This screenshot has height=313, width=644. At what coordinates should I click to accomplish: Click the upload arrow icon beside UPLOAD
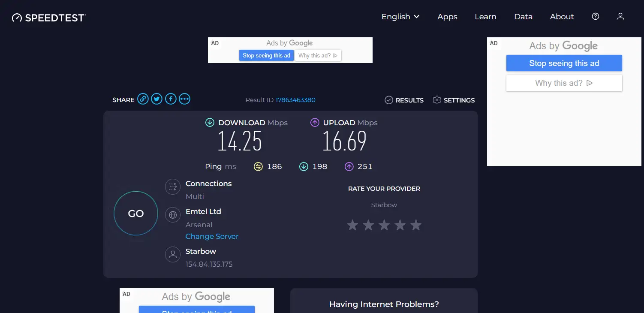tap(315, 123)
